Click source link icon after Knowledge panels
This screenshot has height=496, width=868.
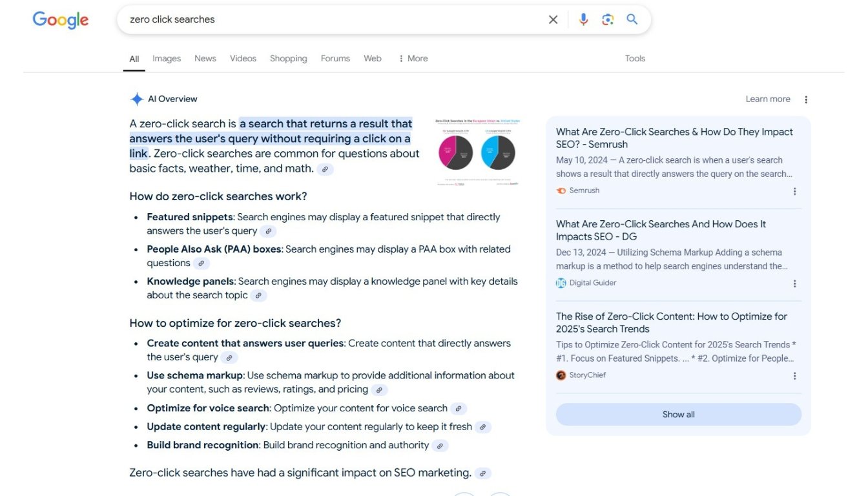click(258, 296)
